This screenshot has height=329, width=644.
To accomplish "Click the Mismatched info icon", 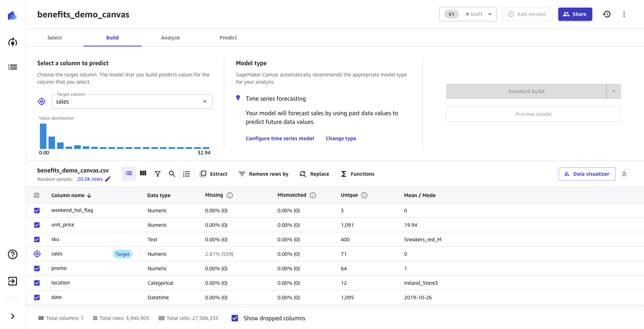I will click(313, 195).
